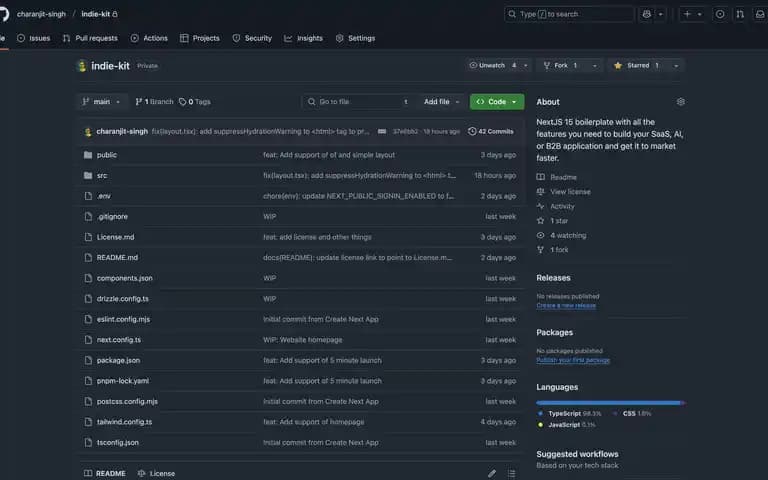Screen dimensions: 768x480
Task: Click the About settings gear icon
Action: pos(680,102)
